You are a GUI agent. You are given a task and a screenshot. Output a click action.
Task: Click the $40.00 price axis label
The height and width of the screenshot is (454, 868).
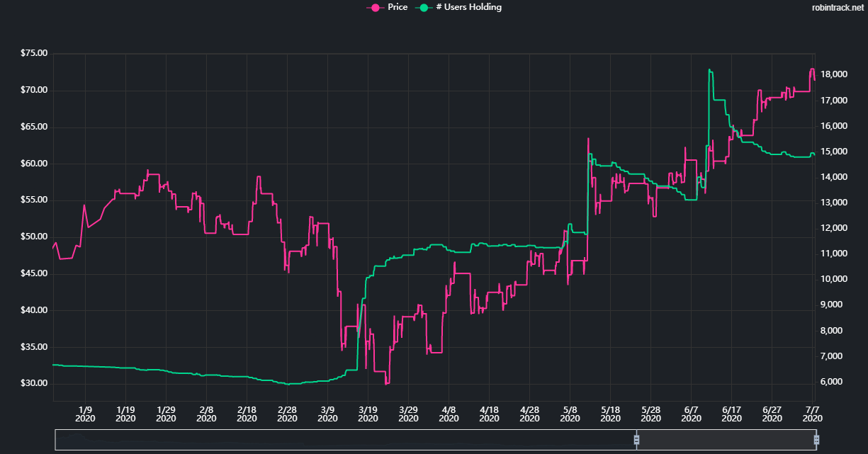click(x=33, y=310)
